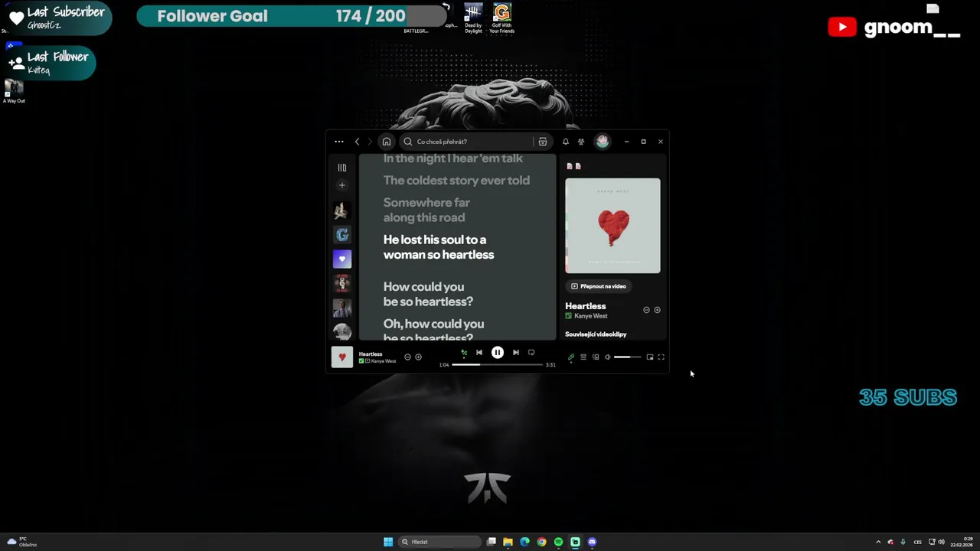Screen dimensions: 980x551
Task: Open the first playlist thumbnail in library
Action: click(342, 210)
